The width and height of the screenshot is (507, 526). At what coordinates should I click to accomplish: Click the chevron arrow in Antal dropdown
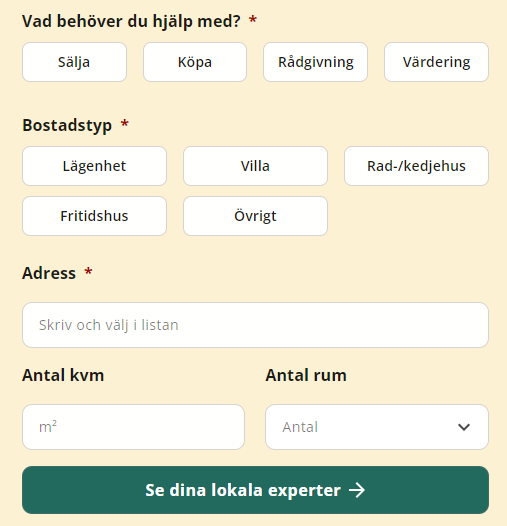coord(464,427)
